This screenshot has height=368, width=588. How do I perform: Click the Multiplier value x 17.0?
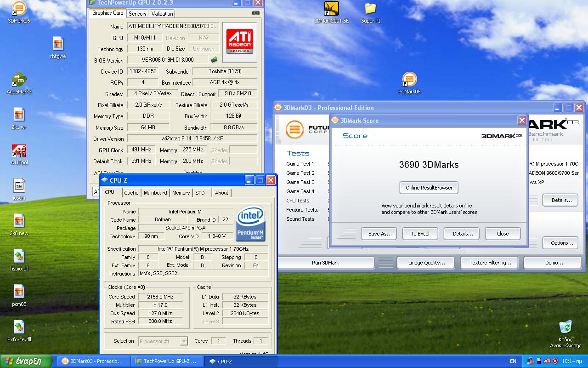[160, 305]
